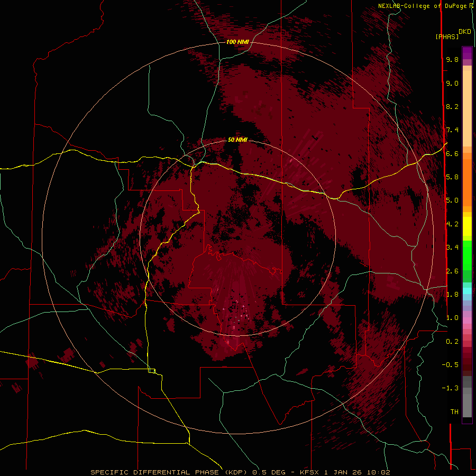Click the 6.6 value on the scale
Image resolution: width=476 pixels, height=476 pixels.
tap(452, 153)
